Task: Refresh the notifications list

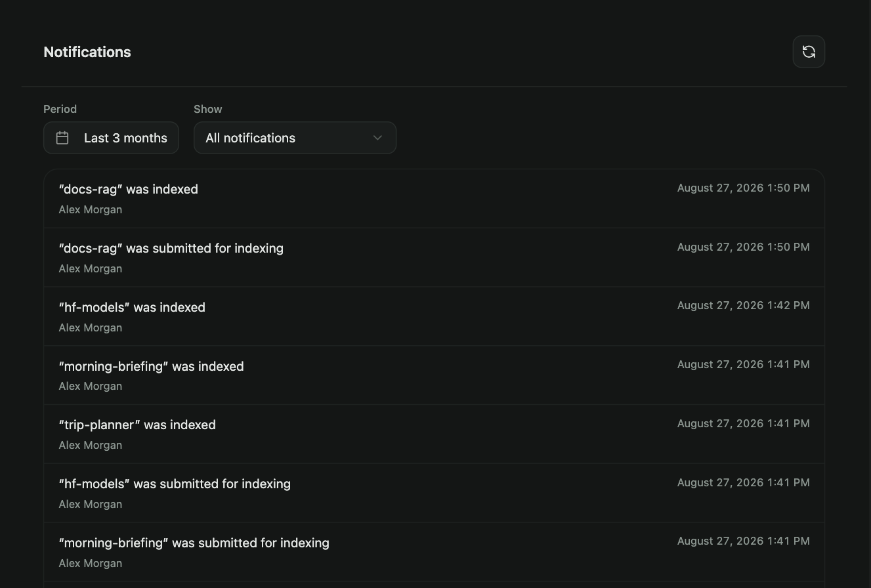Action: [x=809, y=52]
